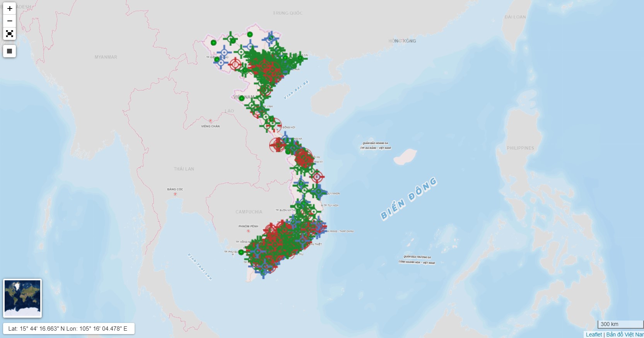This screenshot has width=644, height=338.
Task: Select the blue crosshair marker at far north border
Action: tap(271, 38)
